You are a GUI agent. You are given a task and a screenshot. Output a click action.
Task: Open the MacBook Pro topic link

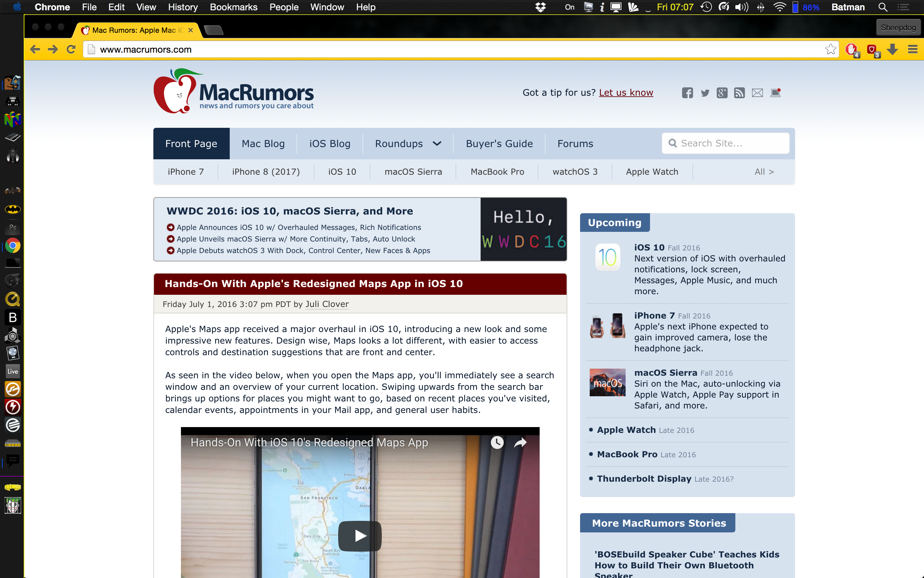(497, 172)
